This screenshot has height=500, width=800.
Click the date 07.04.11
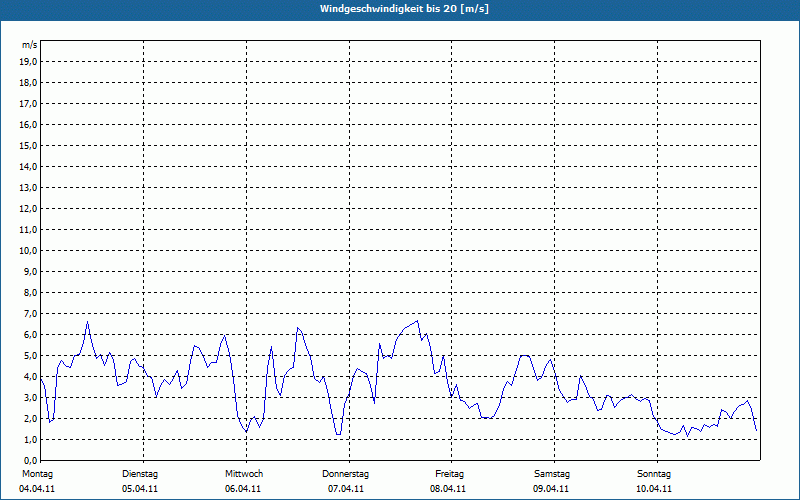(346, 489)
